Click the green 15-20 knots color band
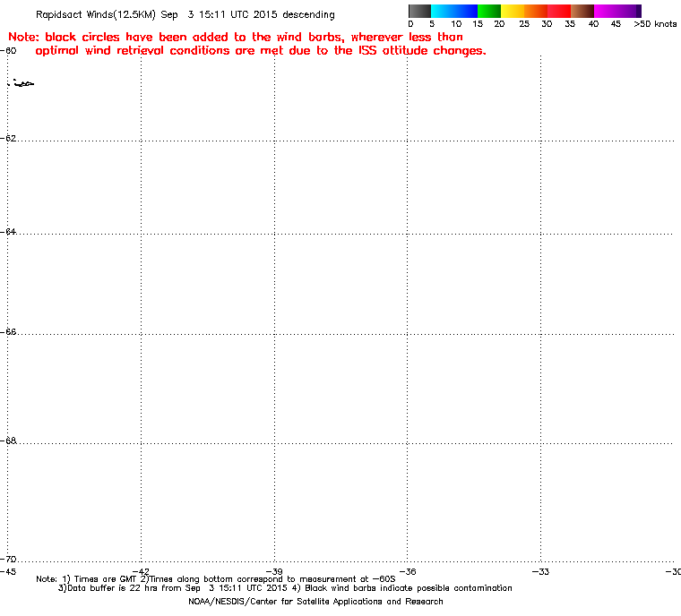The width and height of the screenshot is (681, 616). click(489, 11)
